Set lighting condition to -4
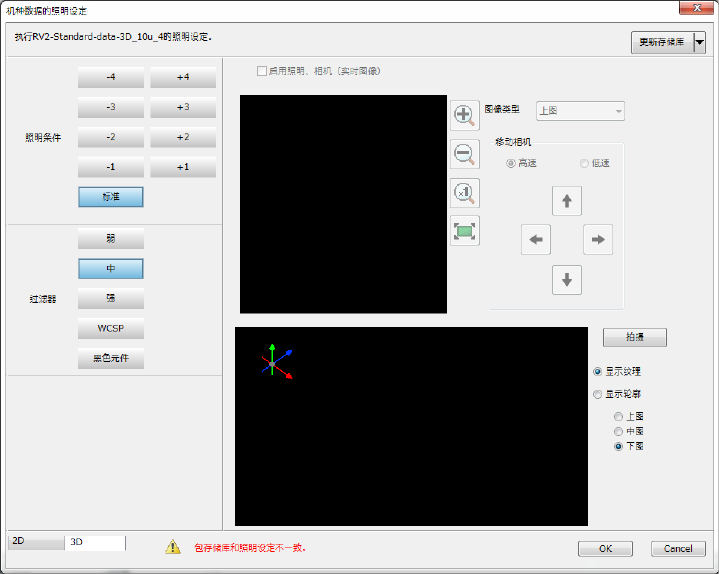Screen dimensions: 719x574 tap(111, 77)
